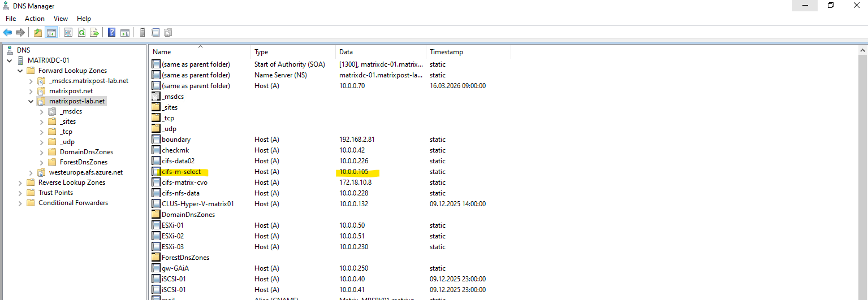Click the Back arrow toolbar icon

7,32
